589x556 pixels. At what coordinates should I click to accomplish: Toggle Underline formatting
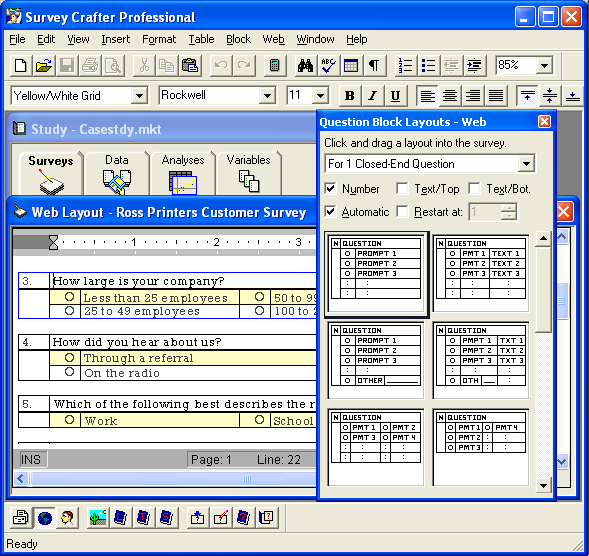pos(395,96)
